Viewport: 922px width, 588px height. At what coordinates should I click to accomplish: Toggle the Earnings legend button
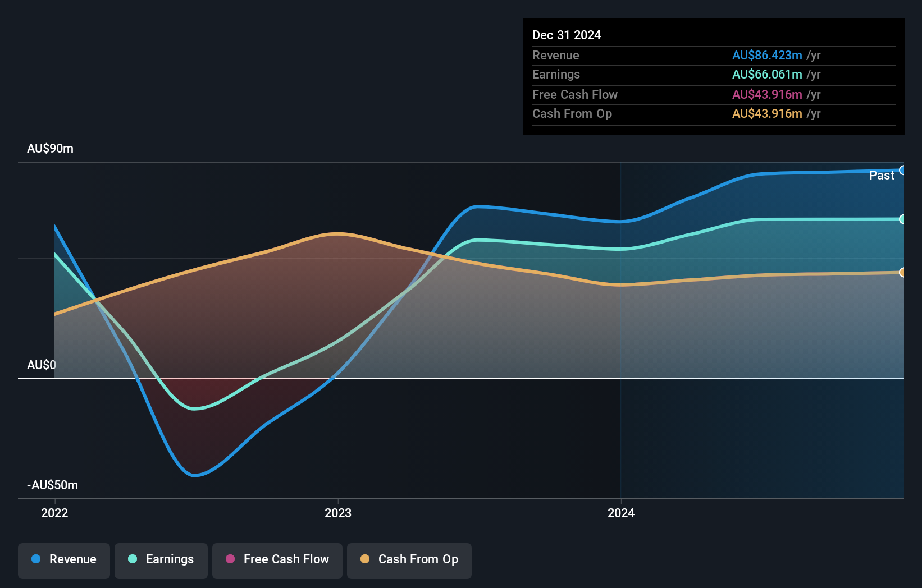point(161,561)
